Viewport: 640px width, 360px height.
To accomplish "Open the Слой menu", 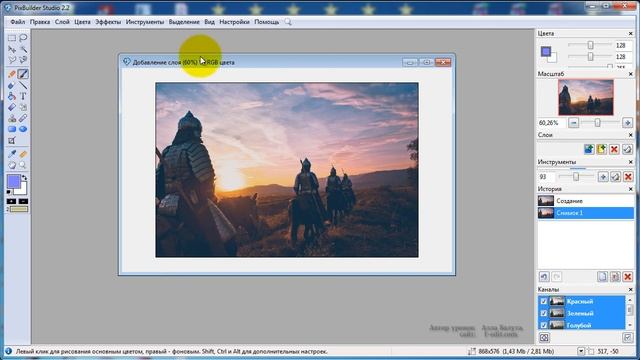I will (x=62, y=22).
